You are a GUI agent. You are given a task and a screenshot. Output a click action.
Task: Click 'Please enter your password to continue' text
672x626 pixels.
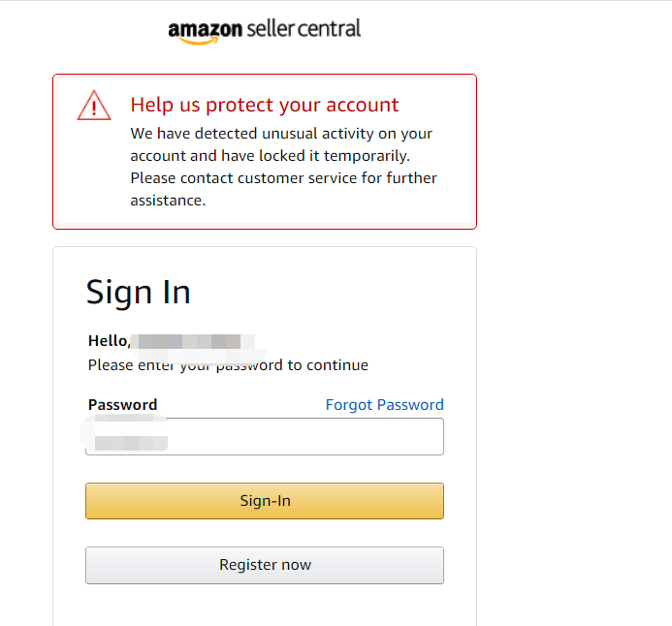pos(228,365)
